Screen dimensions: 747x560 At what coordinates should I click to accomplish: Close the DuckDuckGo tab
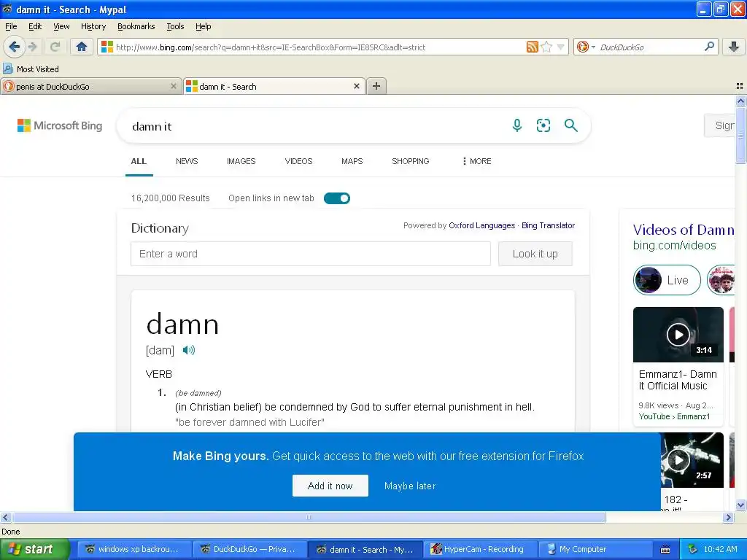tap(174, 86)
